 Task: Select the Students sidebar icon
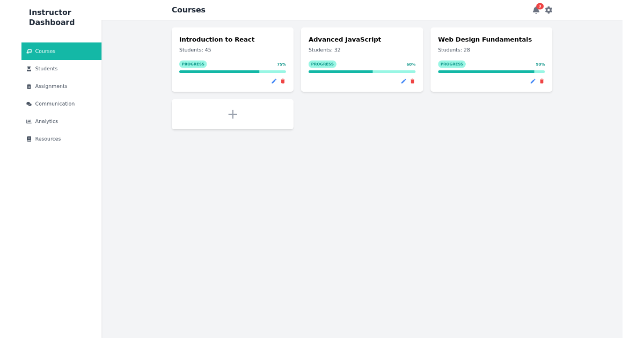28,69
